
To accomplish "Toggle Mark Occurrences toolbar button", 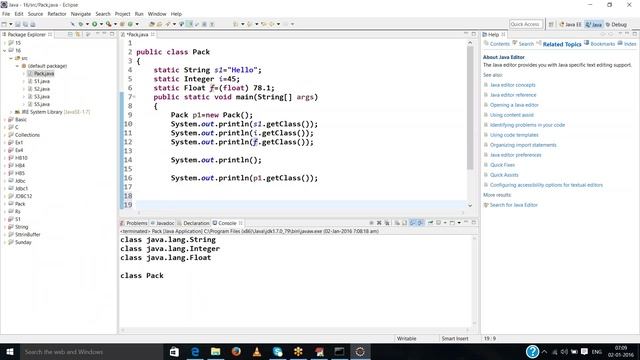I will pyautogui.click(x=189, y=24).
